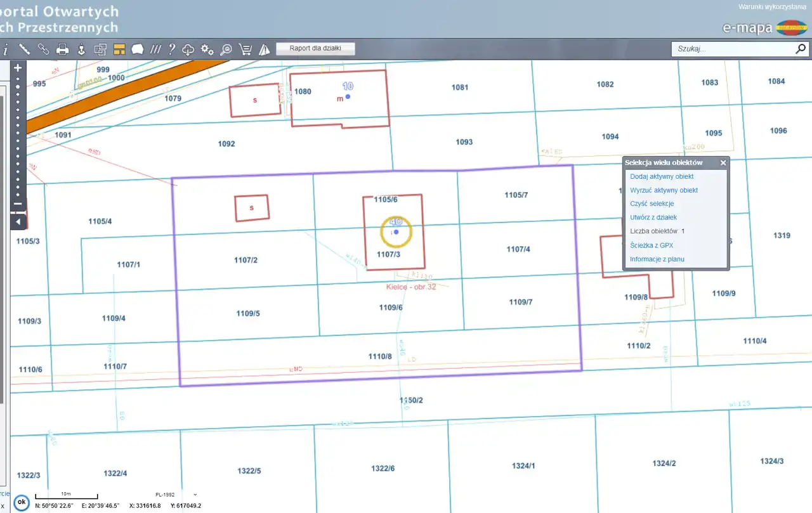Toggle the hatch lines tool

[155, 49]
